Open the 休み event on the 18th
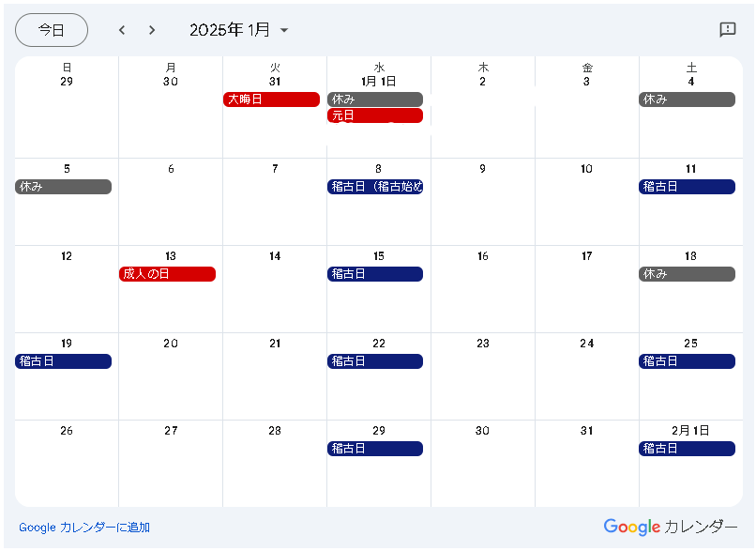The image size is (756, 551). pos(687,274)
